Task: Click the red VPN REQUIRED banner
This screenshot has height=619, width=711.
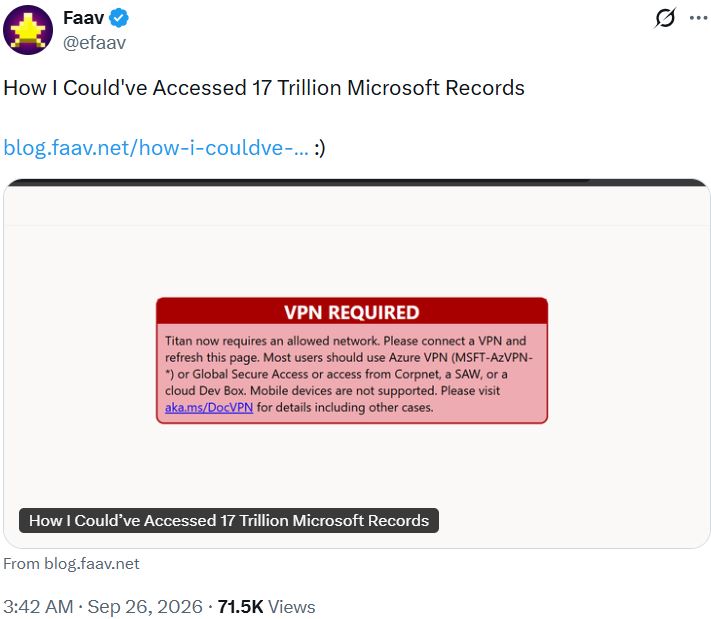Action: 352,312
